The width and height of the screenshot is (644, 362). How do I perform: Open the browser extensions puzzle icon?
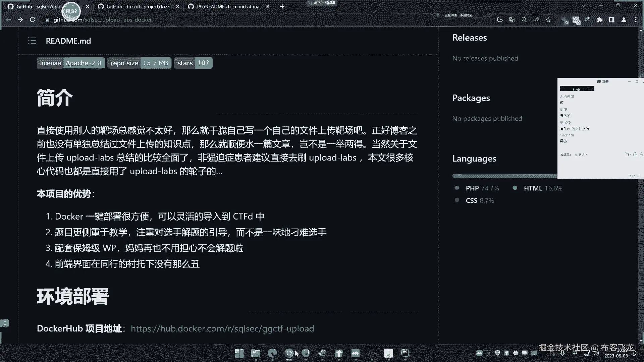[x=600, y=20]
